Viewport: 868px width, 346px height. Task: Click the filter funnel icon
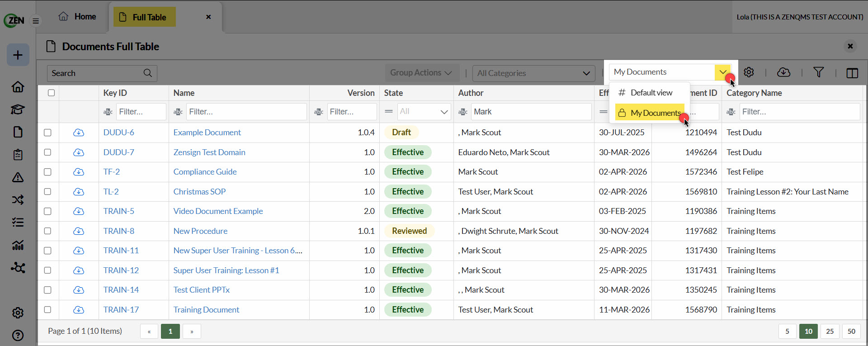pos(818,72)
